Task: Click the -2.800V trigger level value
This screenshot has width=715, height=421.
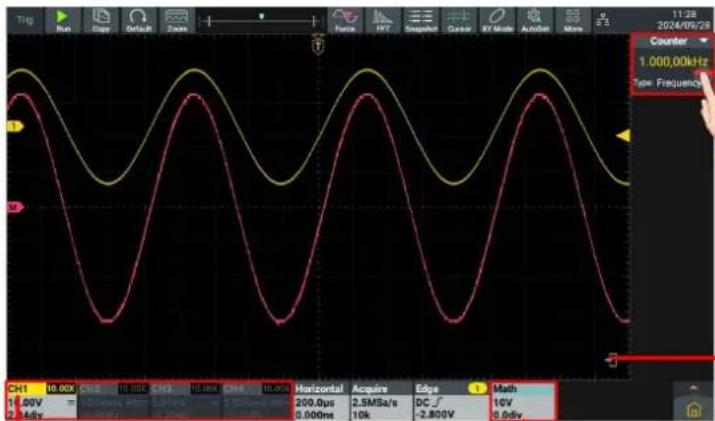Action: coord(435,415)
